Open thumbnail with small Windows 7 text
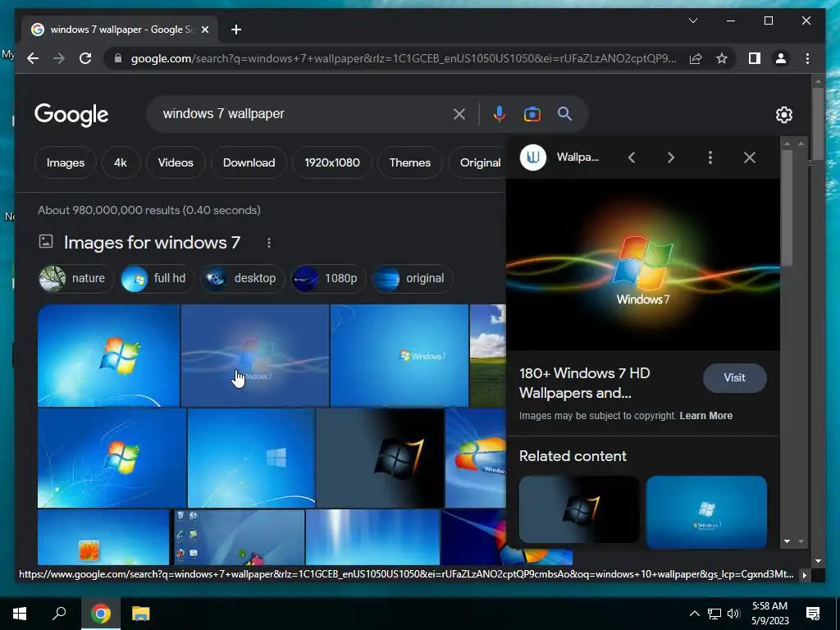 coord(399,356)
